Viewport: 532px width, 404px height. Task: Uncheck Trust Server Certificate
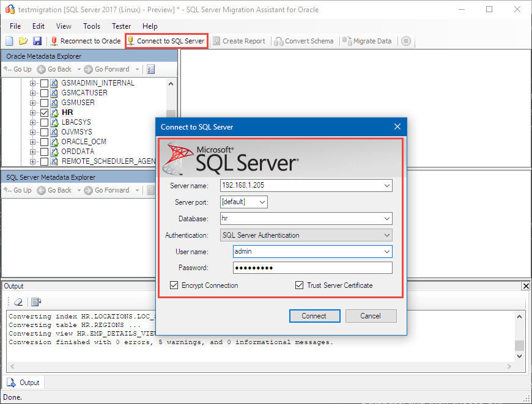pyautogui.click(x=300, y=285)
